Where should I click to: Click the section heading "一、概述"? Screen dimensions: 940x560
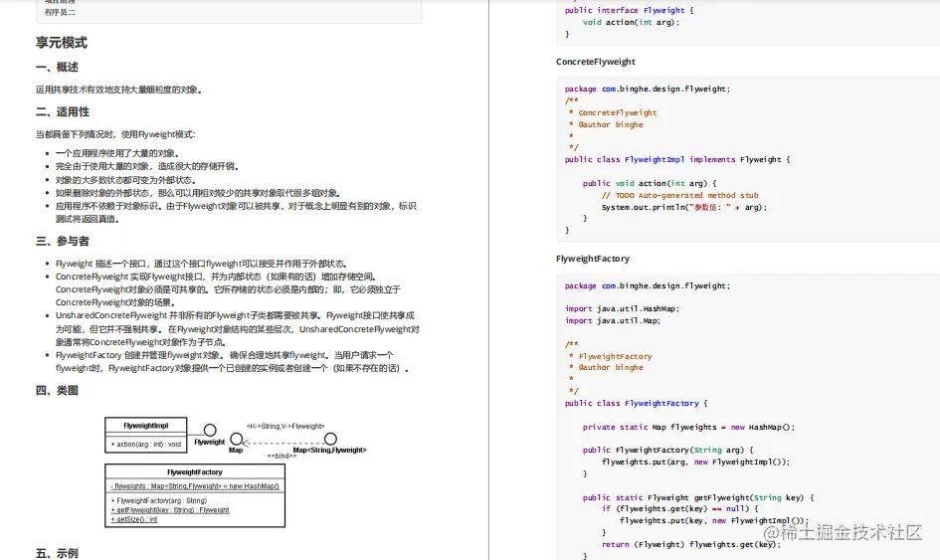tap(57, 68)
